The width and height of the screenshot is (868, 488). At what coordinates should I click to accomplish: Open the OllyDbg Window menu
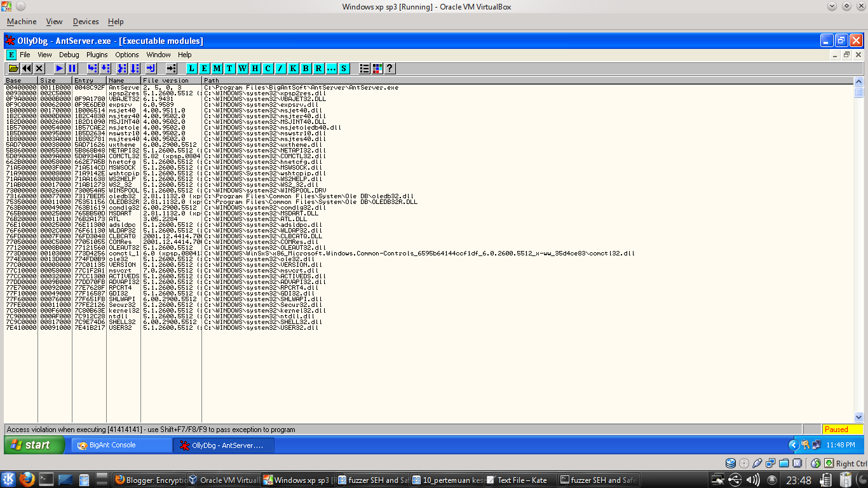tap(159, 55)
